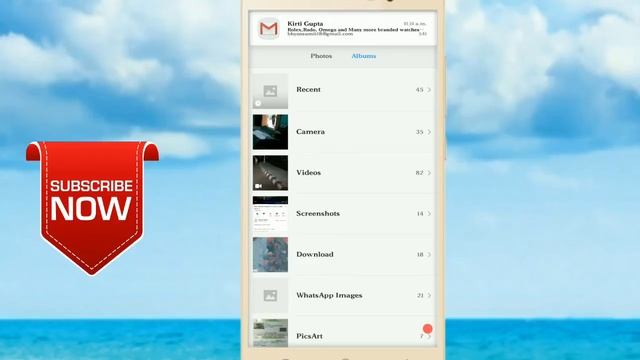The width and height of the screenshot is (640, 360).
Task: Open the Videos album thumbnail
Action: (x=270, y=173)
